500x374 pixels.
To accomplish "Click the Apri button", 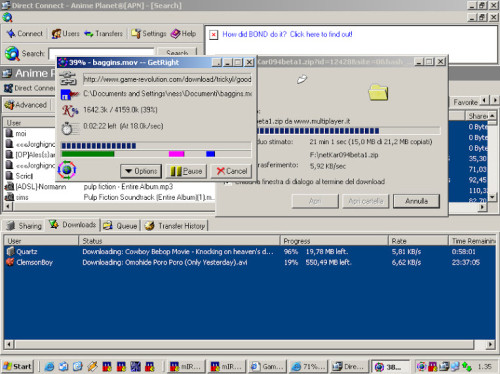I will pyautogui.click(x=315, y=201).
